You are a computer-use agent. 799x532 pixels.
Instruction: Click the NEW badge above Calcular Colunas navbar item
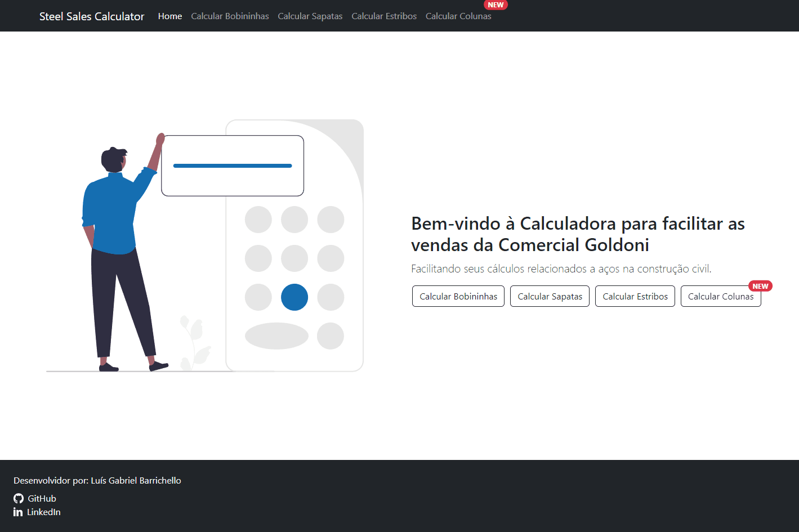pos(495,5)
